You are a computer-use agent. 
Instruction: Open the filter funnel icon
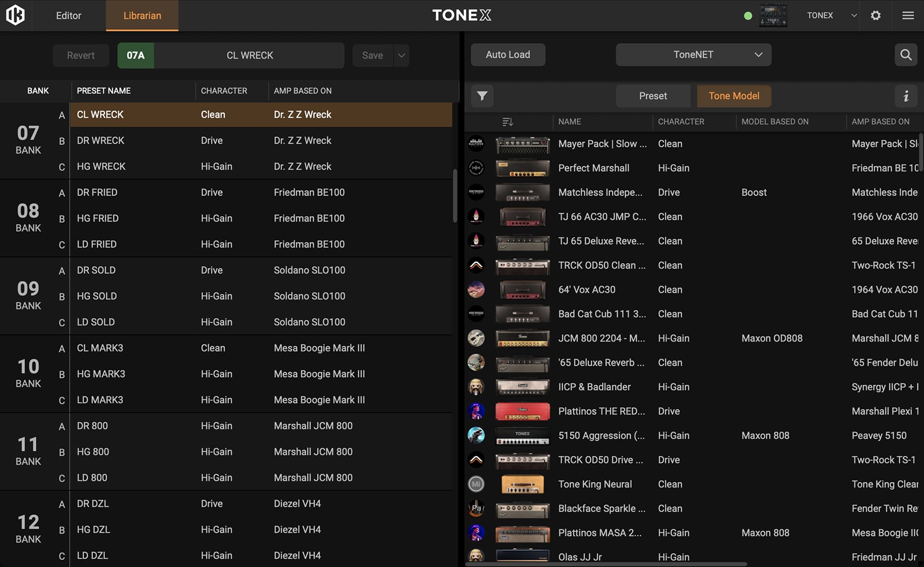click(x=482, y=96)
